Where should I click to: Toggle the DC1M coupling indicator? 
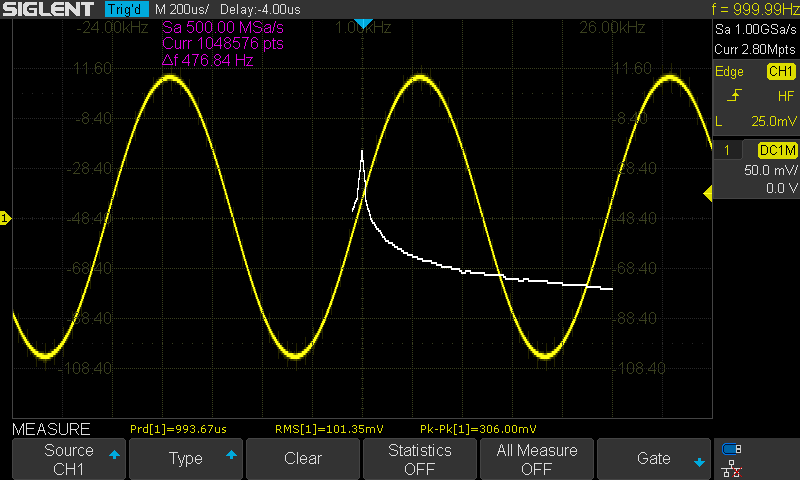pos(776,150)
